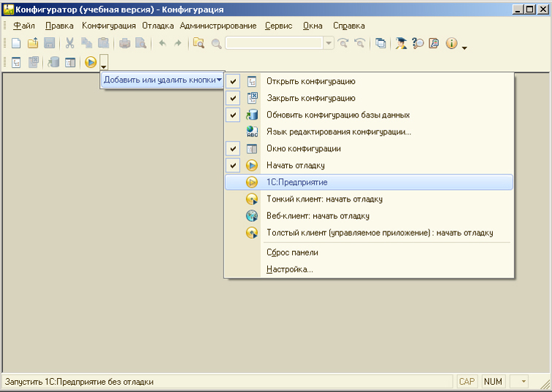Open the Файл menu
Viewport: 552px width, 392px height.
[x=23, y=26]
